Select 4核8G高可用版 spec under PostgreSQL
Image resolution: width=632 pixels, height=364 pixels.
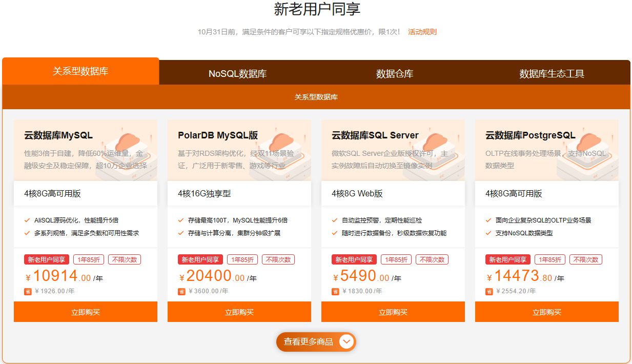pyautogui.click(x=547, y=193)
